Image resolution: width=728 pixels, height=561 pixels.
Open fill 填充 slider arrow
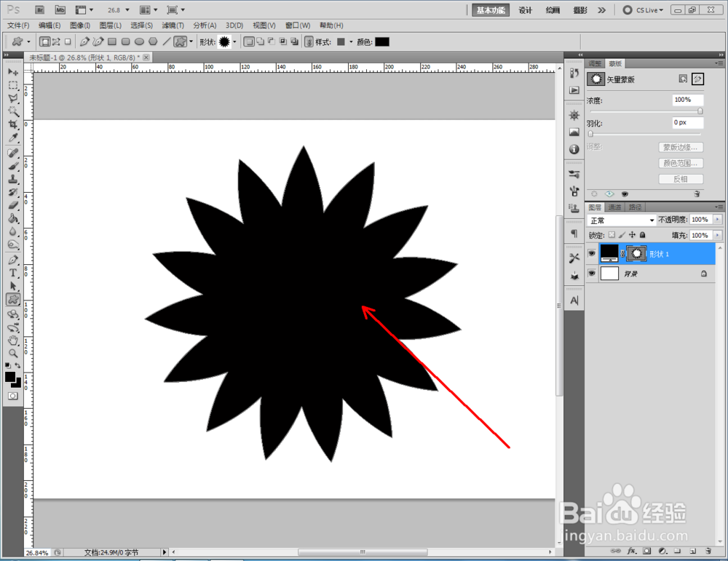click(x=718, y=235)
